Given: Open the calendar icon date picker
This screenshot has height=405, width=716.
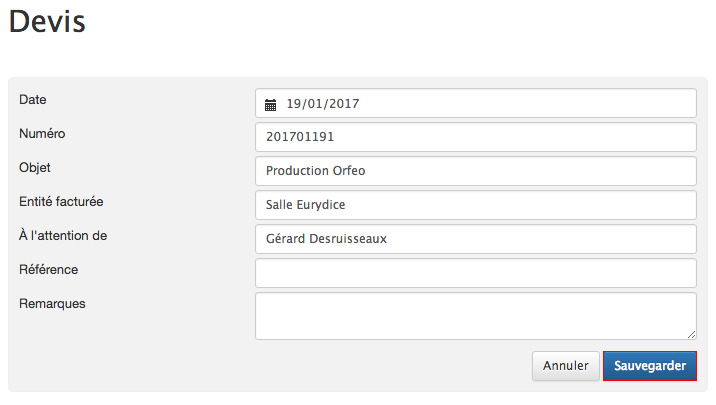Looking at the screenshot, I should (270, 105).
